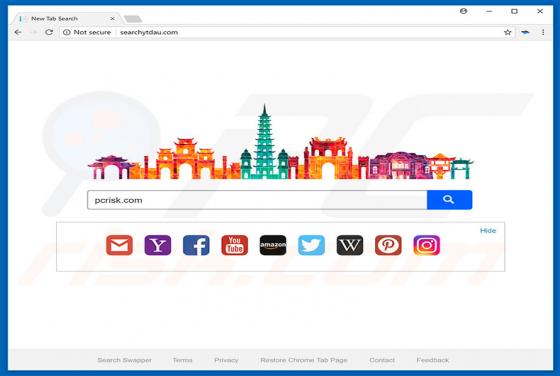Open the Amazon shortcut icon
Viewport: 560px width, 376px height.
(x=273, y=245)
